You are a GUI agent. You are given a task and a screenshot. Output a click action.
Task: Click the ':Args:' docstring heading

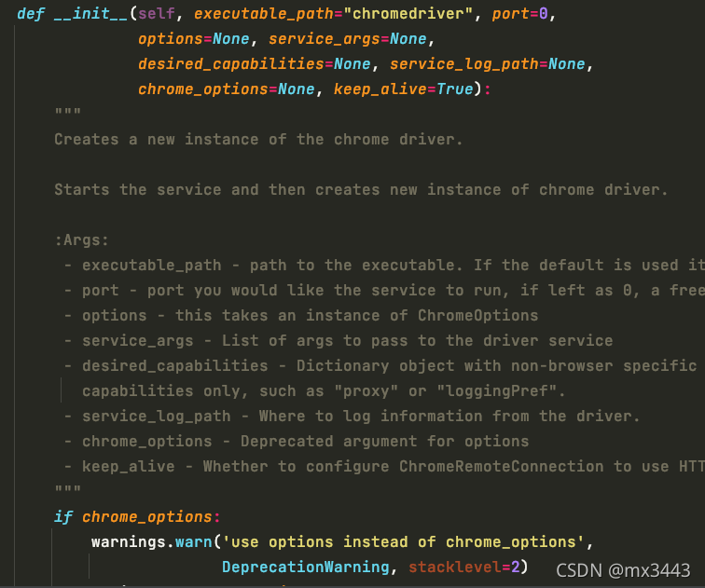tap(81, 240)
